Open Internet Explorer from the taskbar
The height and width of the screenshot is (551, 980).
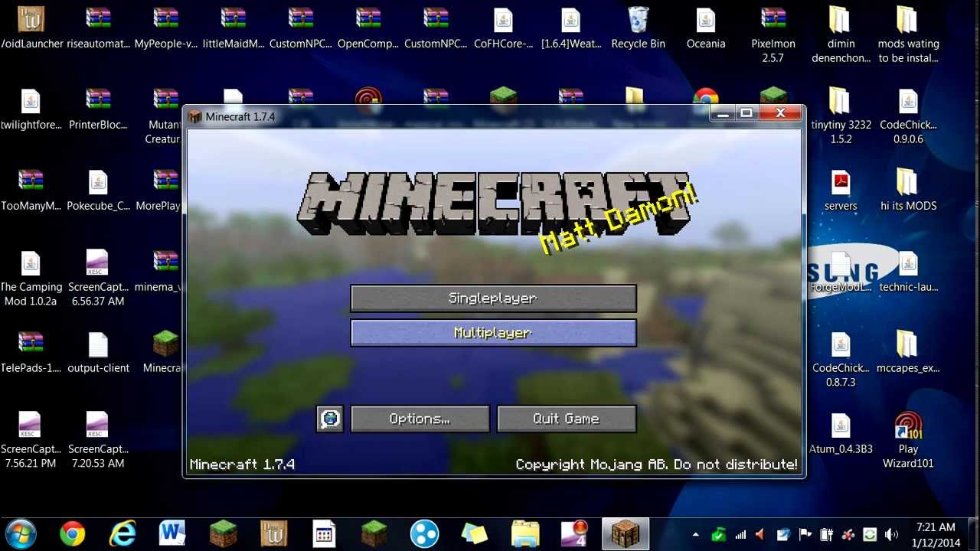(122, 533)
